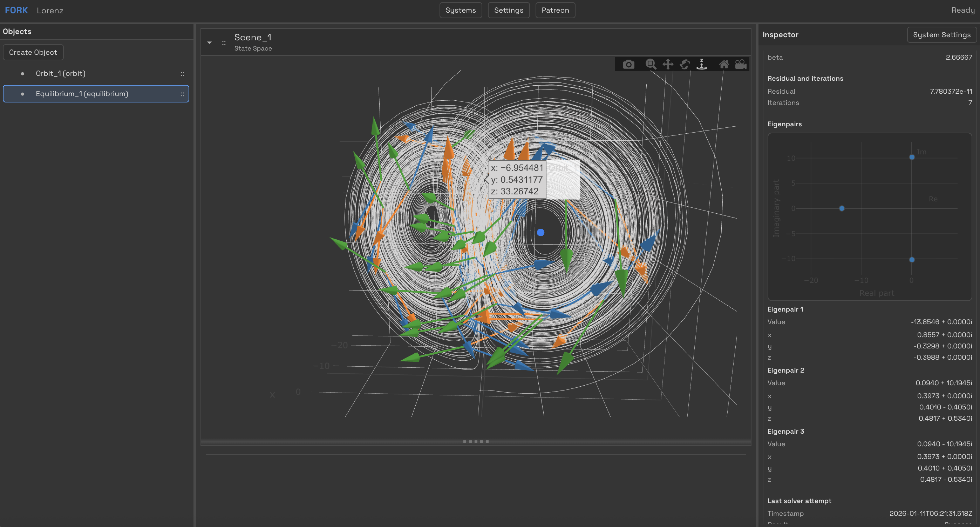Select the Zoom tool in plot toolbar
This screenshot has width=980, height=527.
click(x=651, y=64)
